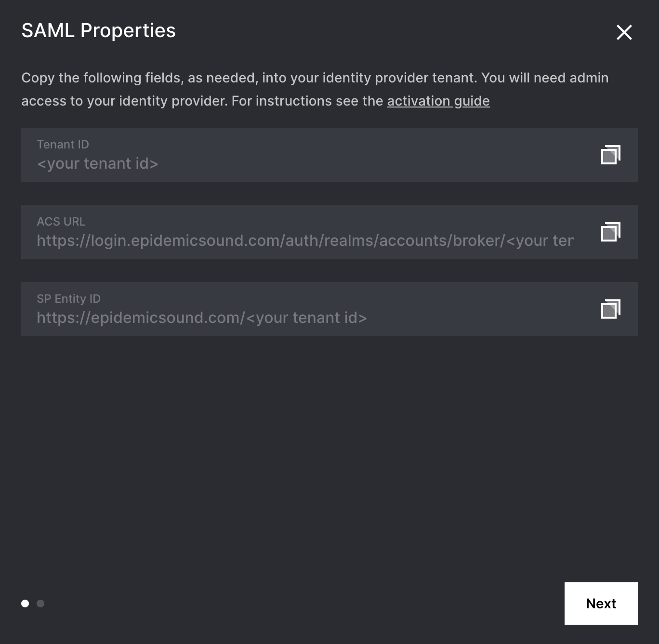Click the copy icon beside Tenant ID field
The image size is (659, 644).
point(610,154)
